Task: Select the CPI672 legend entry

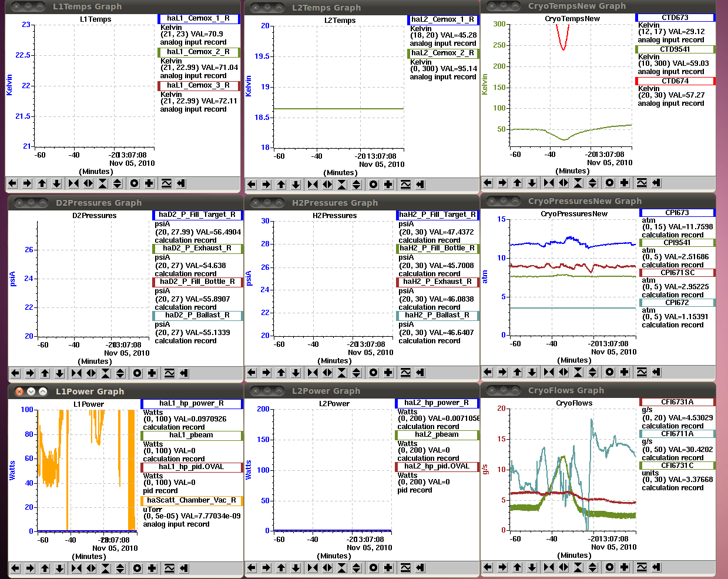Action: click(677, 303)
